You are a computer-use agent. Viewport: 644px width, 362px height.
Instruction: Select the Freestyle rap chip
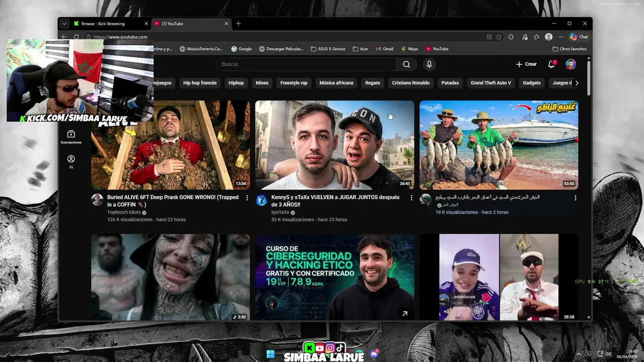coord(294,83)
